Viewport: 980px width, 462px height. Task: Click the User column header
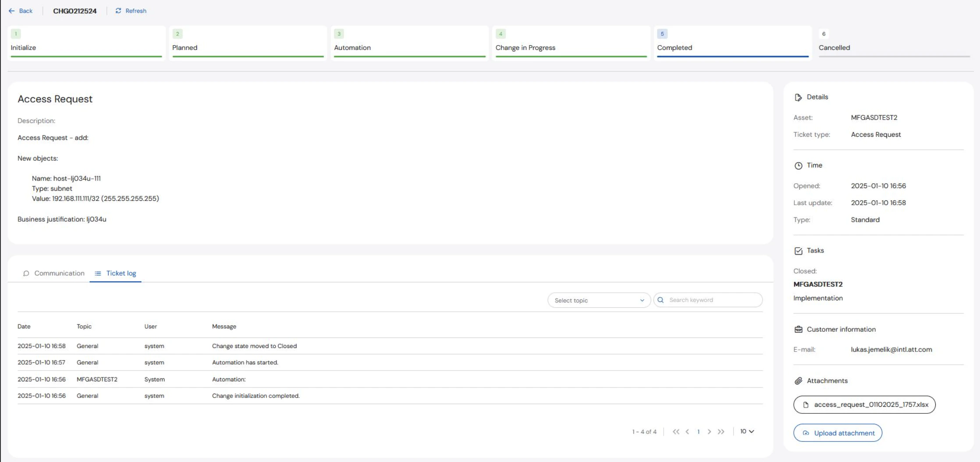pyautogui.click(x=151, y=327)
